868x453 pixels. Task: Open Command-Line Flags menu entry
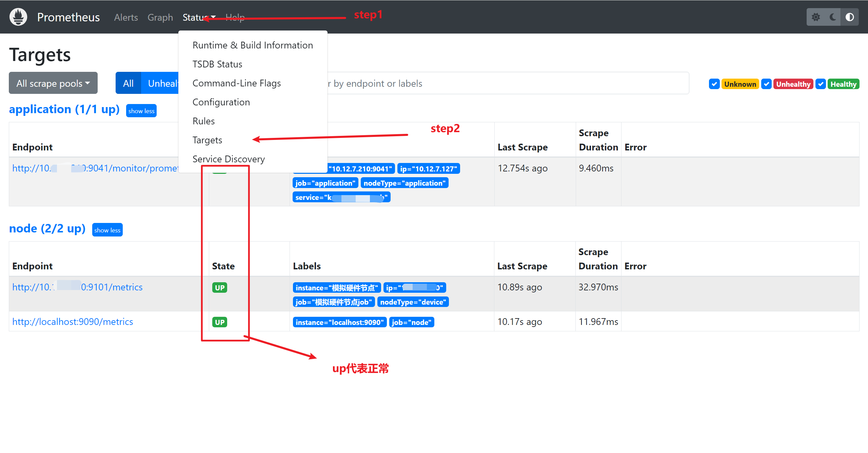[253, 83]
